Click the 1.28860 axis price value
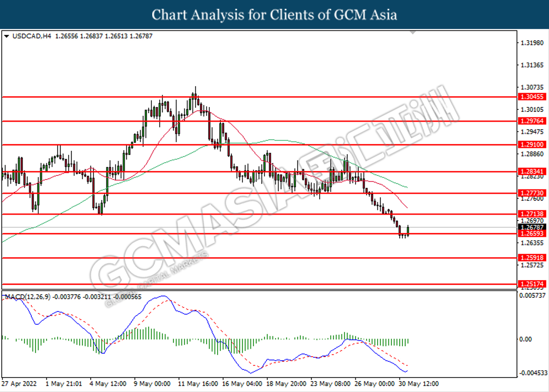 pyautogui.click(x=532, y=154)
